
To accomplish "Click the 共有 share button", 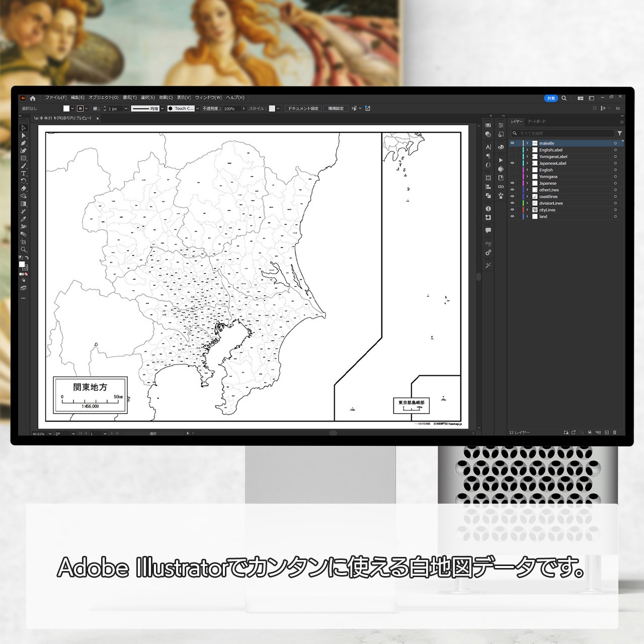I will coord(551,98).
